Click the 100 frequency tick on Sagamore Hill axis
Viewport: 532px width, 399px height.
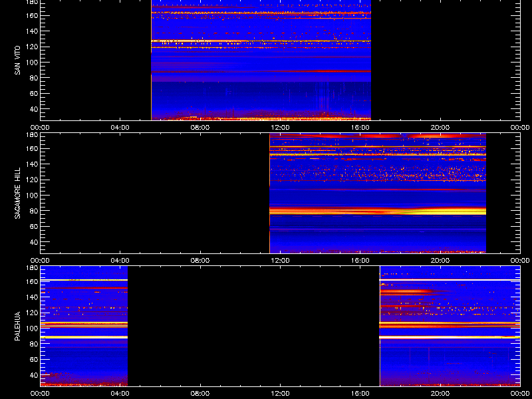pyautogui.click(x=32, y=196)
